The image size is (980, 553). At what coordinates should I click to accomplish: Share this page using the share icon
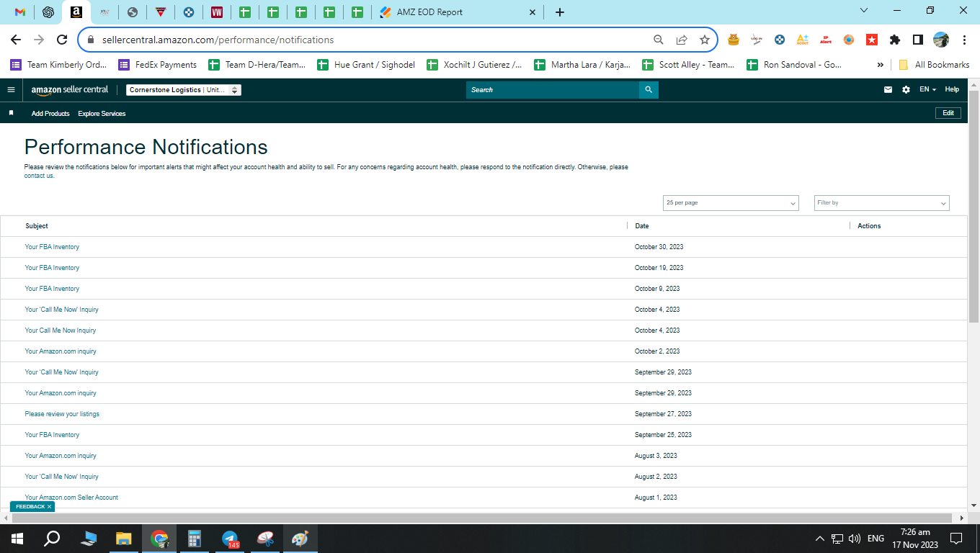click(x=682, y=40)
